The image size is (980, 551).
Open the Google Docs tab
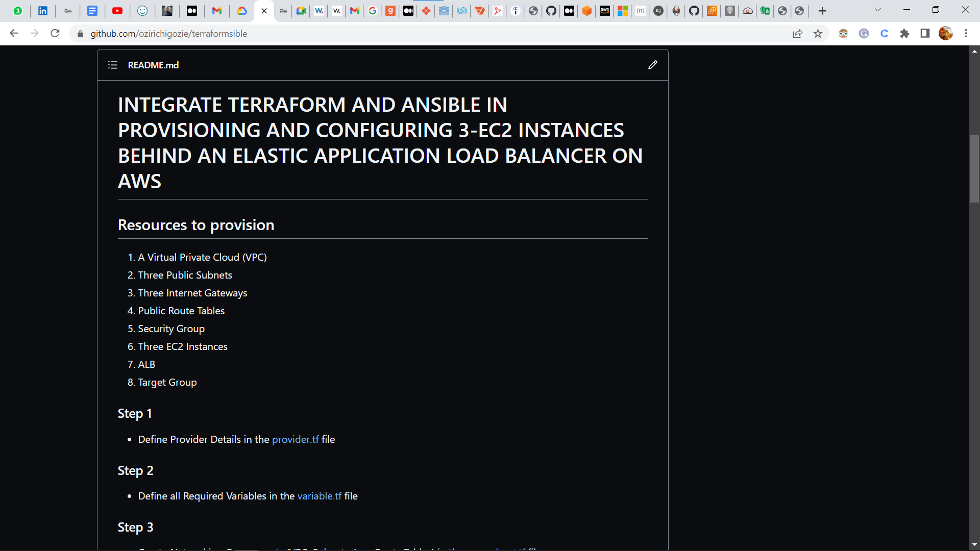click(x=92, y=11)
